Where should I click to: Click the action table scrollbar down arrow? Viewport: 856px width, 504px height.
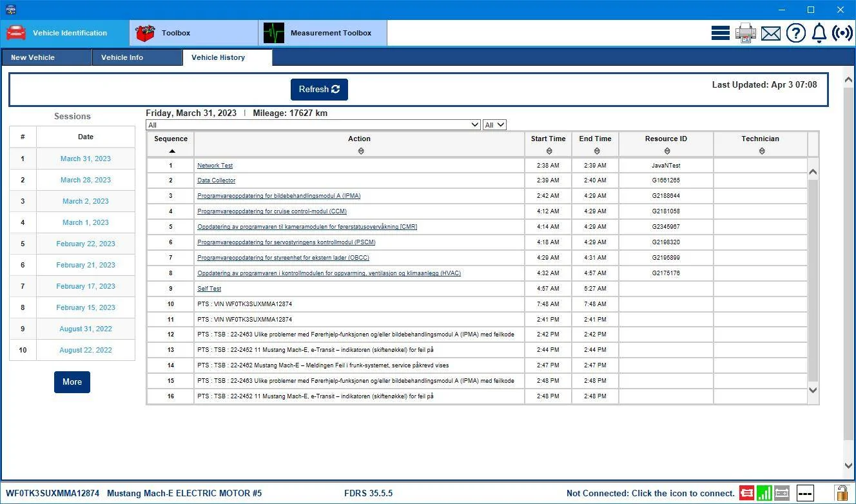click(x=813, y=390)
